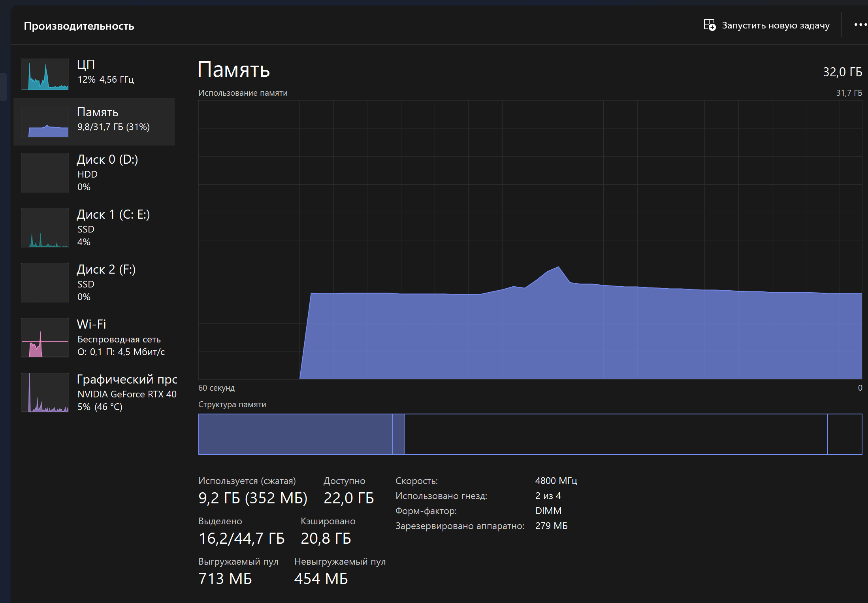The image size is (868, 603).
Task: Click the 'Использовано гнезд:' label
Action: 441,496
